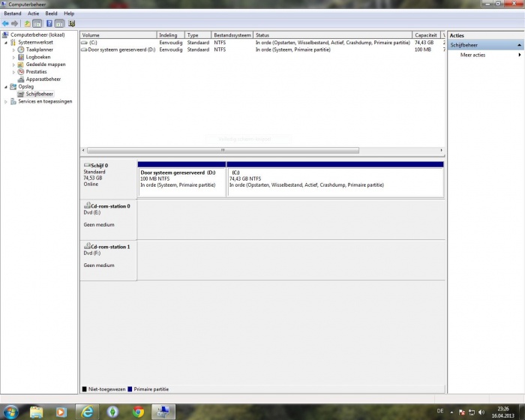
Task: Expand the Logboeken node
Action: (x=13, y=57)
